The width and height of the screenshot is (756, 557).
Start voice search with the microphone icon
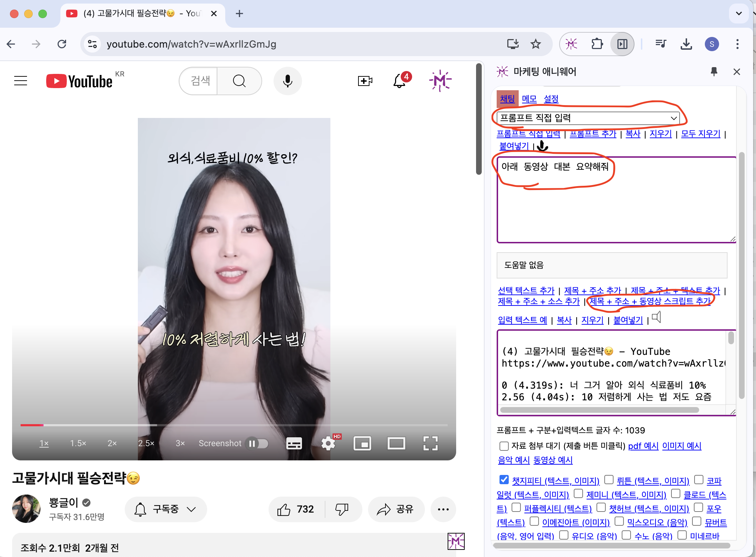coord(287,81)
